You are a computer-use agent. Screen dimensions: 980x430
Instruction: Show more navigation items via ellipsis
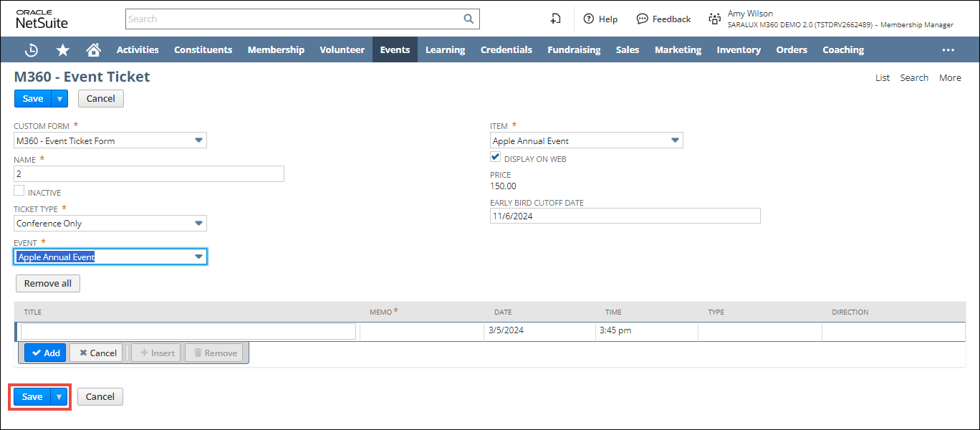(x=948, y=50)
